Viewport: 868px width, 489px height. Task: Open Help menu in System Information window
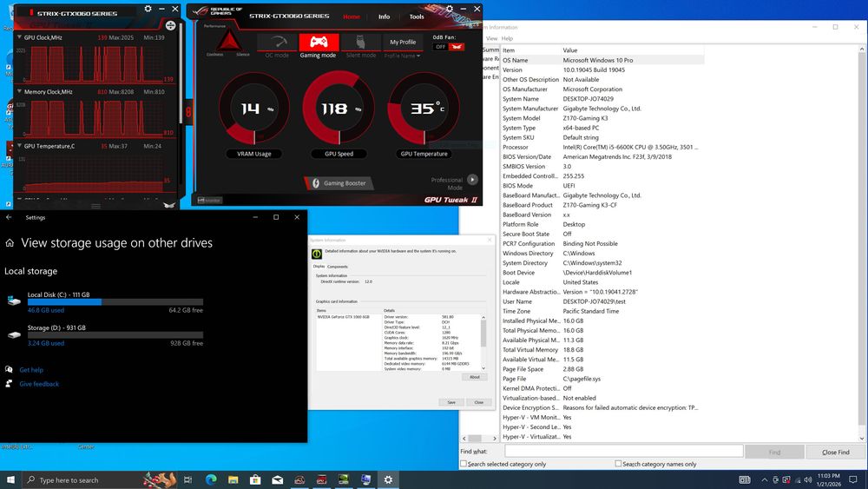[x=507, y=38]
